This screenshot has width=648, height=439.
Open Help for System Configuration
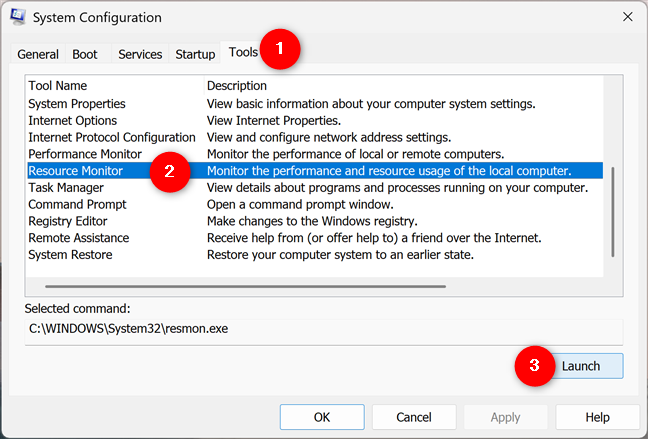597,417
